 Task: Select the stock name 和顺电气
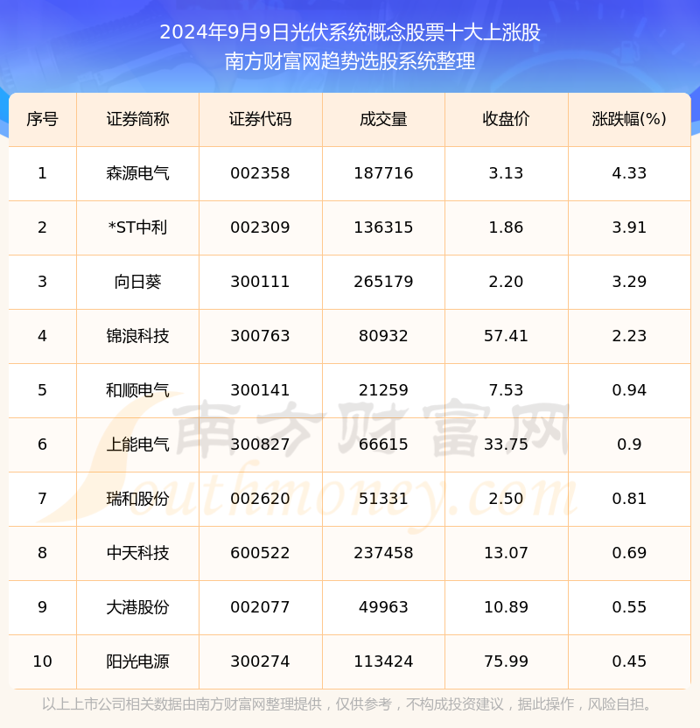tap(137, 390)
